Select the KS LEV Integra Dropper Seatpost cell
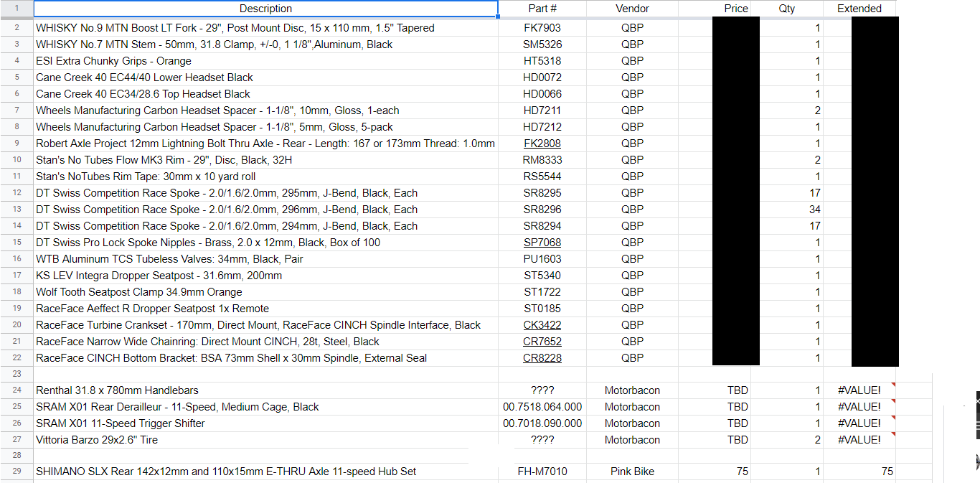980x483 pixels. (x=159, y=276)
